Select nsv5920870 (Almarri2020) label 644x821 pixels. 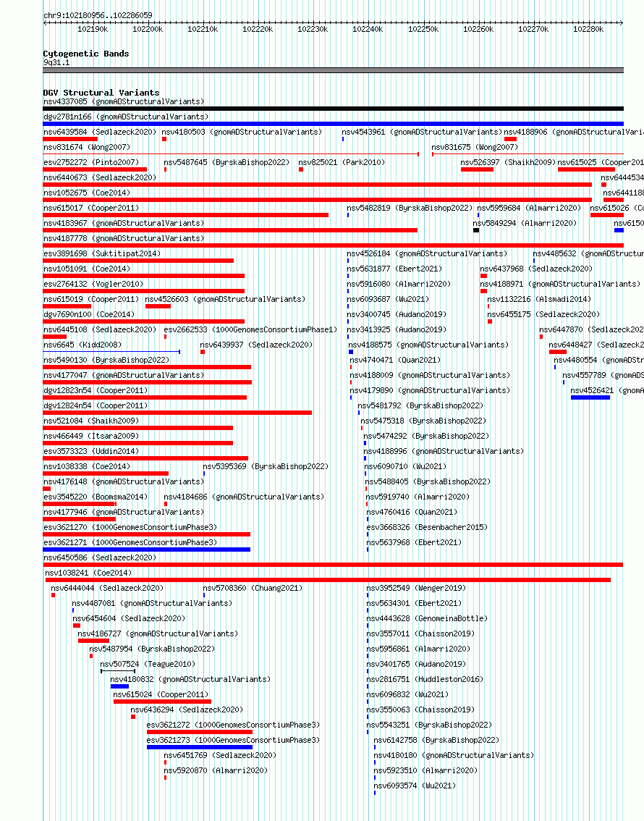pyautogui.click(x=216, y=770)
